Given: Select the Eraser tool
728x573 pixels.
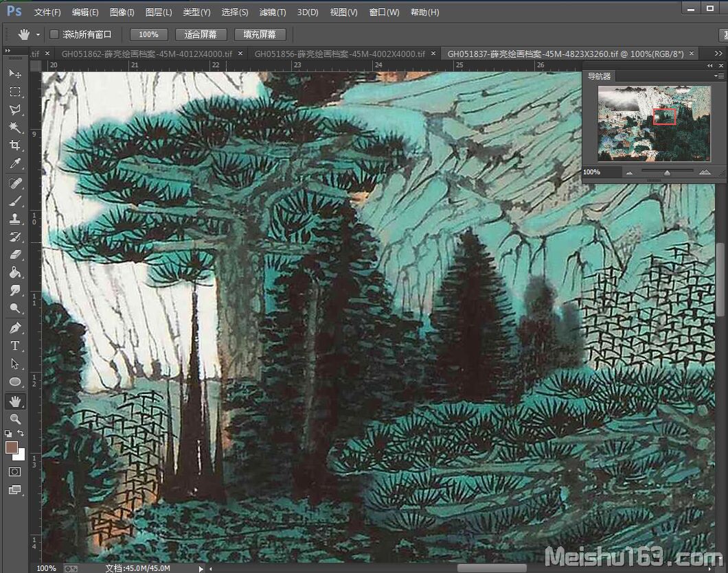Looking at the screenshot, I should click(x=15, y=255).
